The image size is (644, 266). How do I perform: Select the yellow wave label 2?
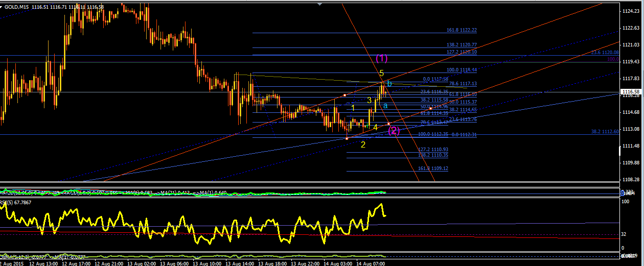(363, 144)
